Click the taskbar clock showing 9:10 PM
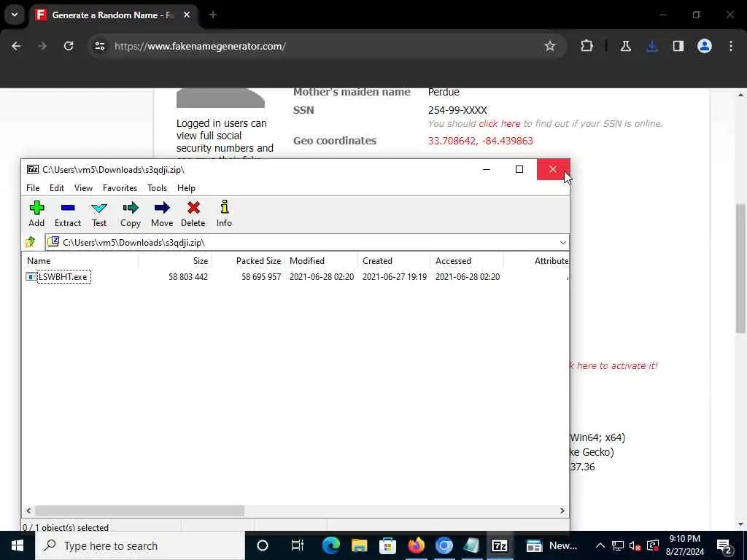The image size is (747, 560). pos(684,545)
